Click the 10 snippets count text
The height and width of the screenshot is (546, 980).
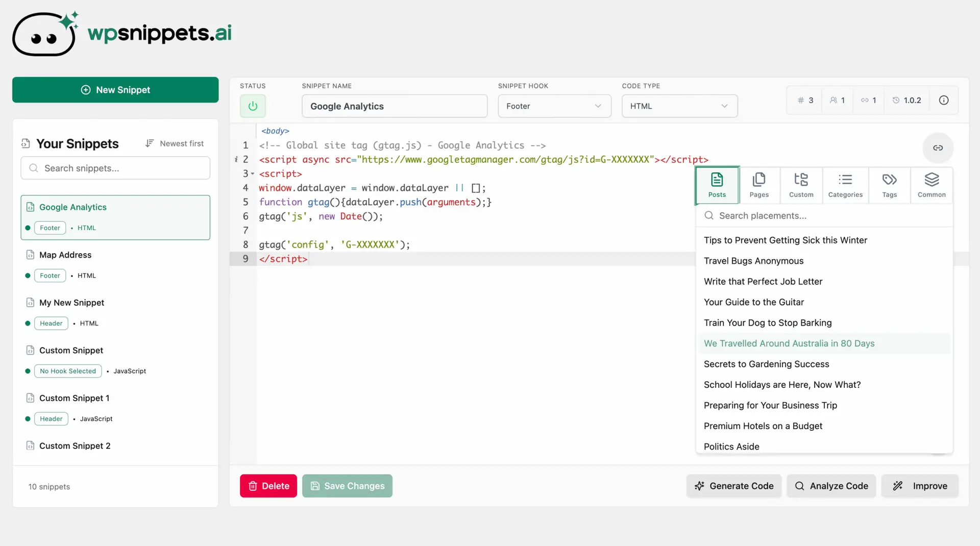49,487
